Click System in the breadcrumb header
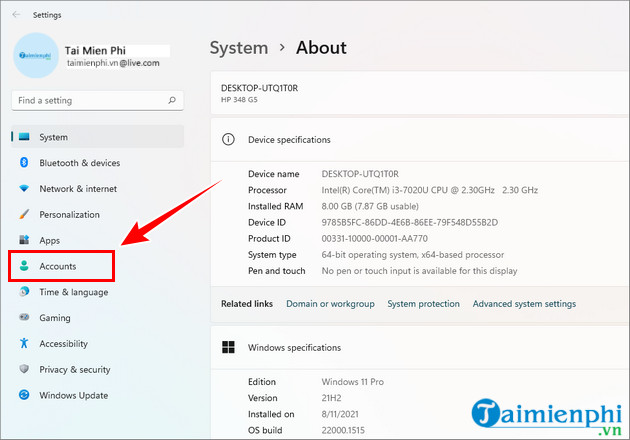The height and width of the screenshot is (440, 630). (x=238, y=48)
